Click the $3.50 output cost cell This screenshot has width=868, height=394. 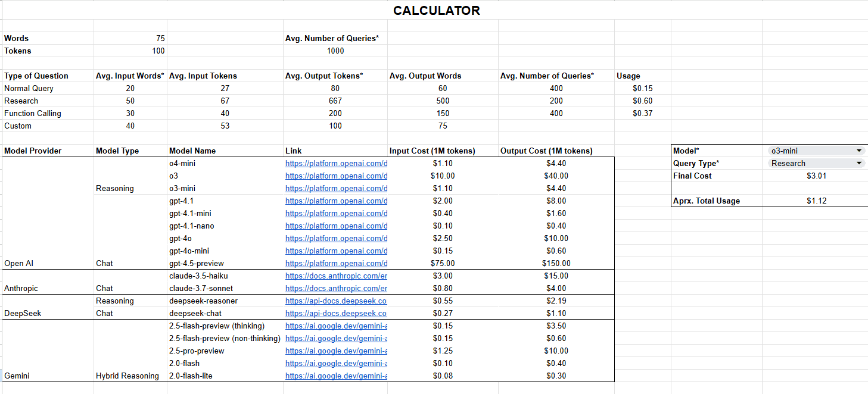556,326
